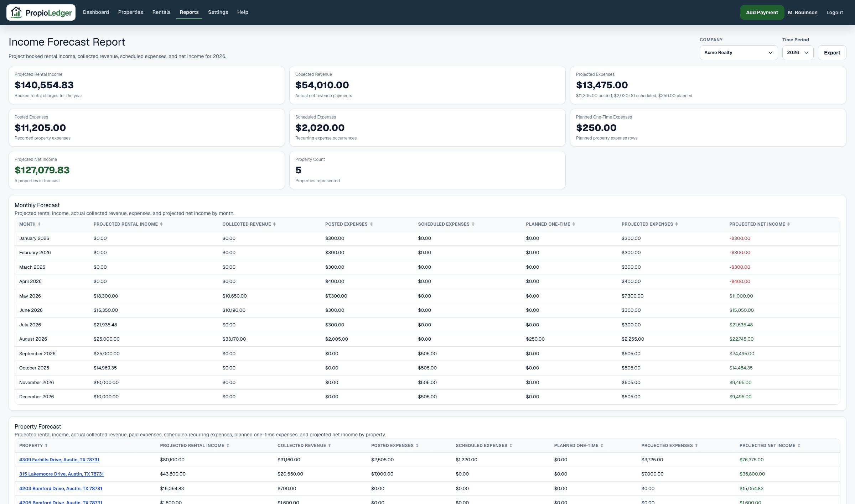Sort property table by Projected Expenses

(x=669, y=446)
